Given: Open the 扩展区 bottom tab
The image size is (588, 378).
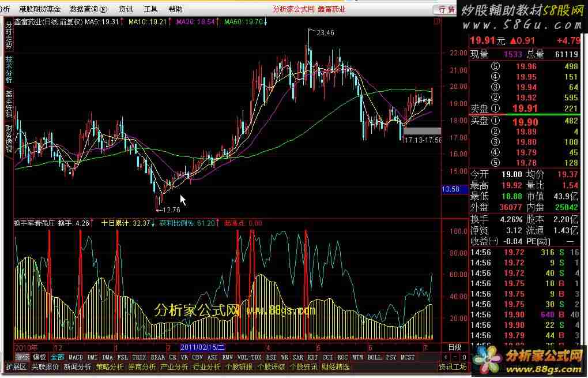Looking at the screenshot, I should pos(16,366).
